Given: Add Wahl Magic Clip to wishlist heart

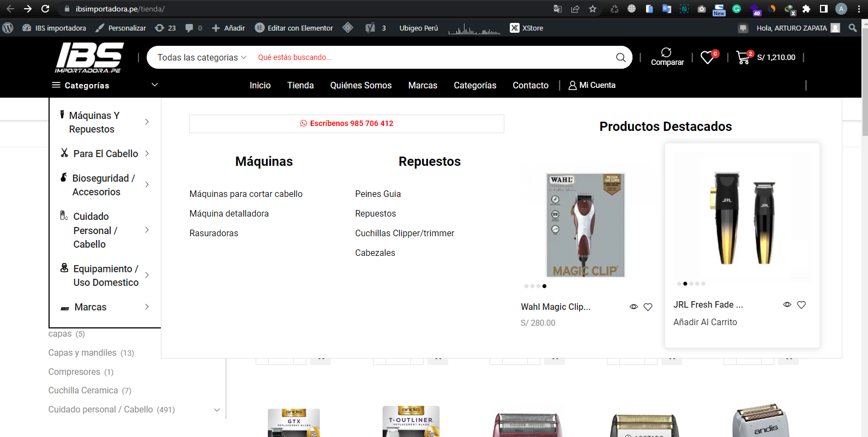Looking at the screenshot, I should (648, 307).
